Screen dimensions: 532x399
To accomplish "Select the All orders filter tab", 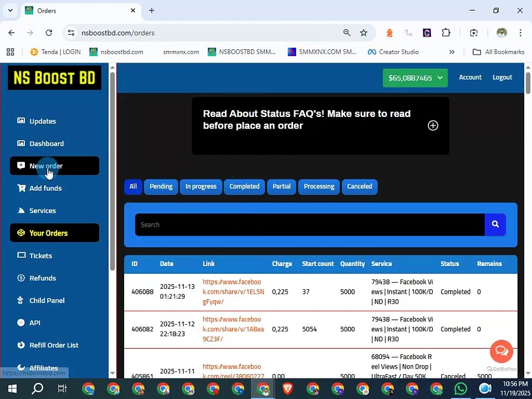I will tap(133, 187).
